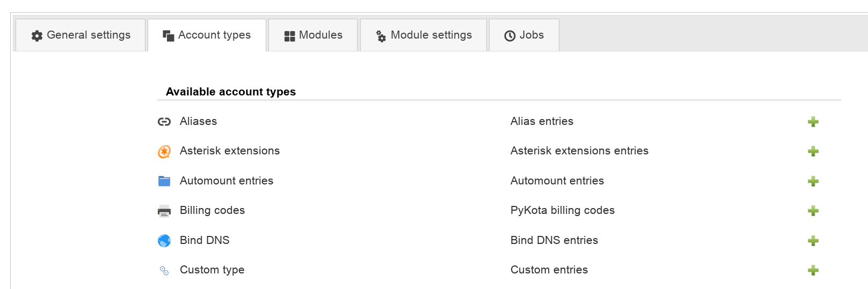Screen dimensions: 868x289
Task: Add PyKota billing codes type
Action: (x=813, y=211)
